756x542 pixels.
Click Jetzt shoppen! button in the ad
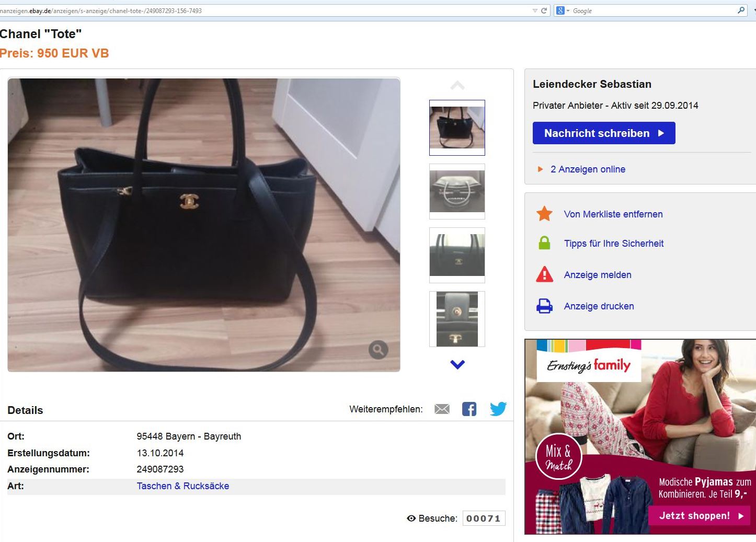[699, 515]
